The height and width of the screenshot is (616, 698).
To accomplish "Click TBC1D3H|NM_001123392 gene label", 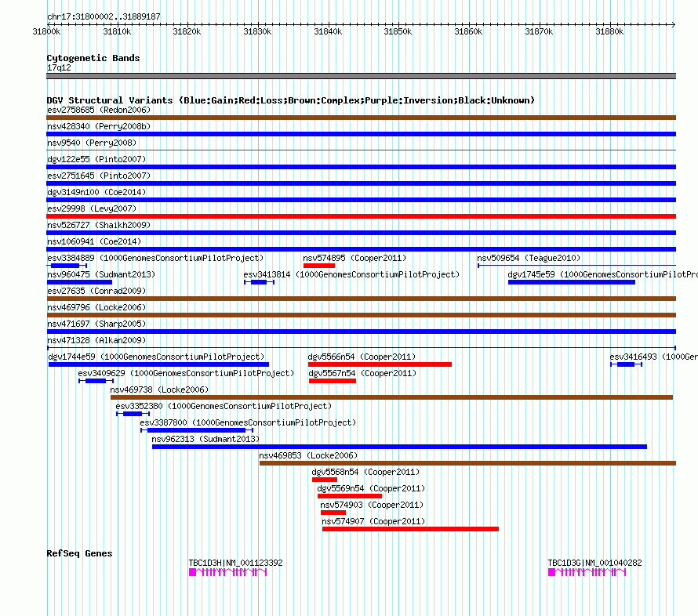I will 235,563.
